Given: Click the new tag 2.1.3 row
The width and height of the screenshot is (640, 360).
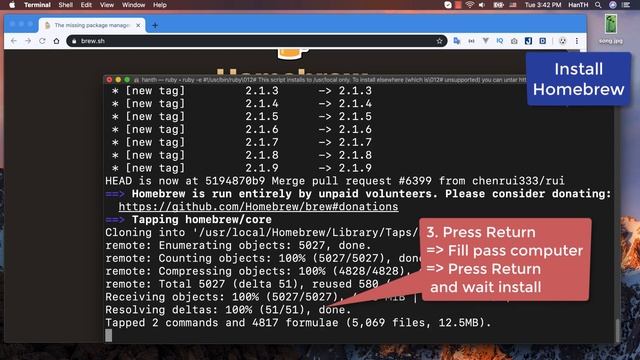Looking at the screenshot, I should [242, 91].
